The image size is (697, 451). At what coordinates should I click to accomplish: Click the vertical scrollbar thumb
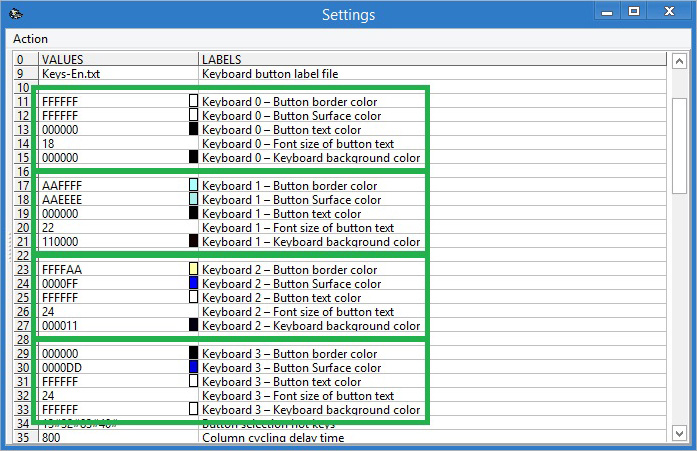click(679, 146)
